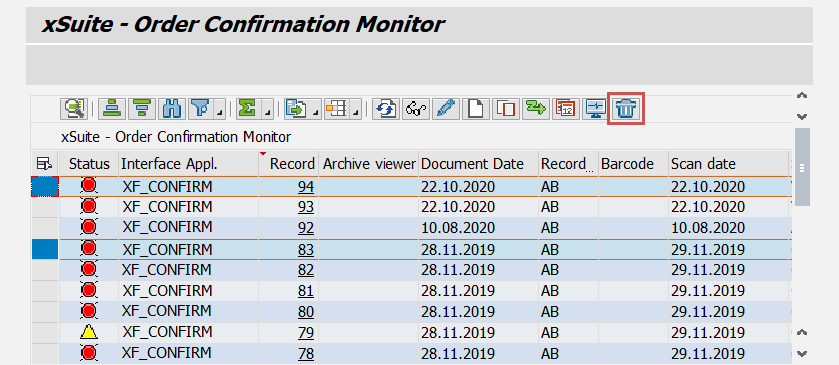Click the calendar icon in toolbar

point(566,109)
